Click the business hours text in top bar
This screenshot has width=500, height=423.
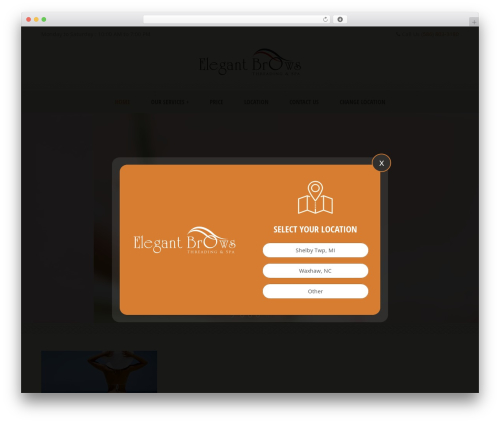click(x=95, y=34)
